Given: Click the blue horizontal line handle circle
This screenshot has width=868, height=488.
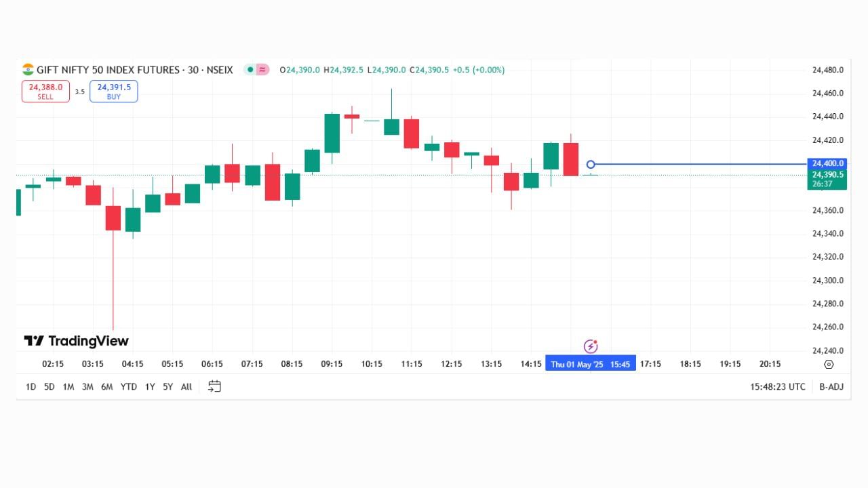Looking at the screenshot, I should (591, 165).
